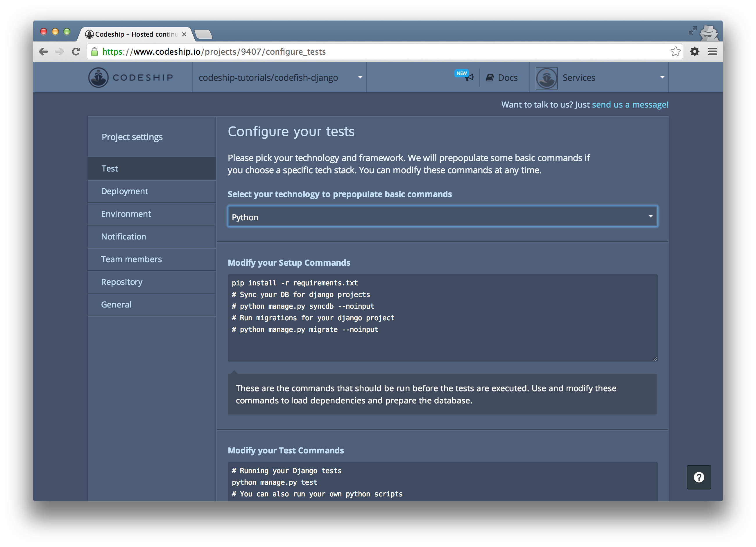Go back with the browser back arrow
This screenshot has height=547, width=756.
[x=44, y=52]
